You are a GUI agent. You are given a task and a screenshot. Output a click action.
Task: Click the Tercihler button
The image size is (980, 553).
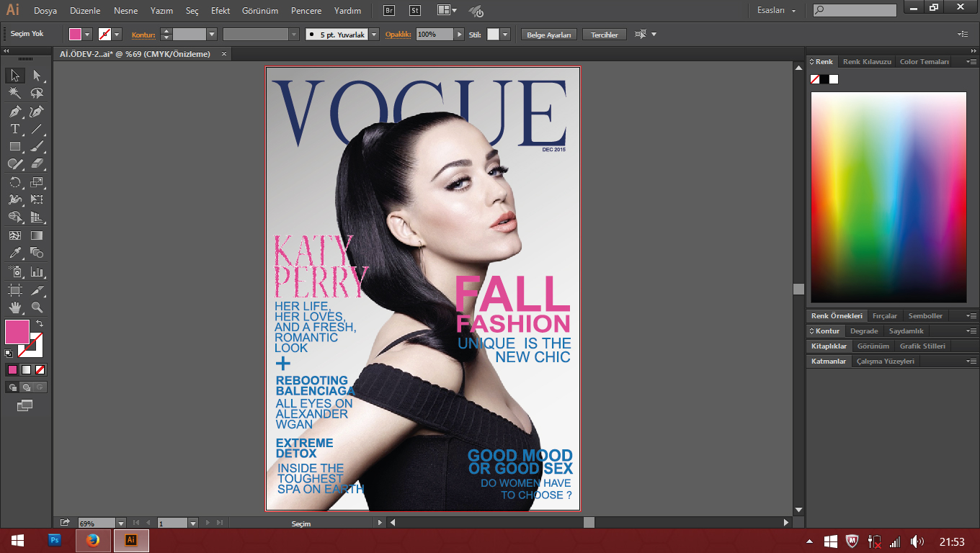(605, 35)
